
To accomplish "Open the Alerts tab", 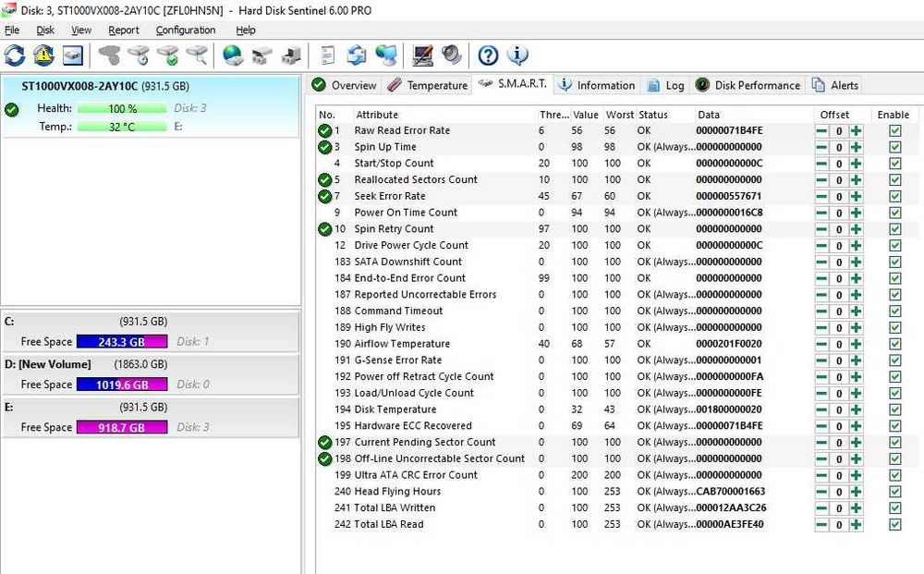I will (x=835, y=85).
